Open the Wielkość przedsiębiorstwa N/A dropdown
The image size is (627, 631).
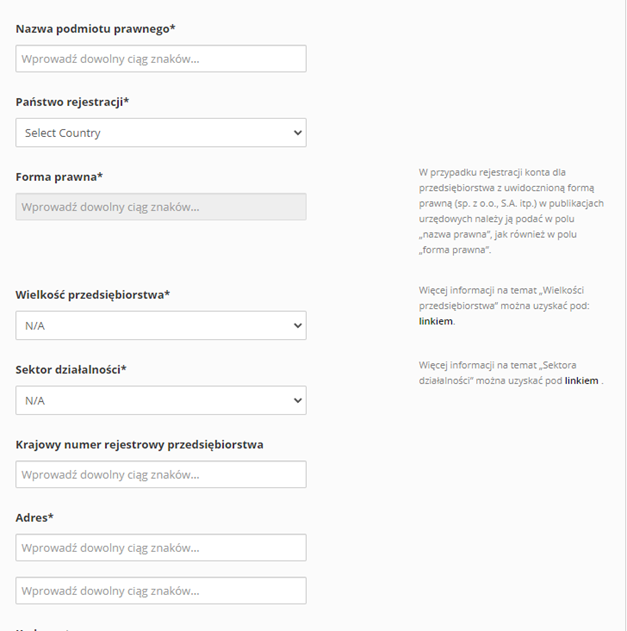[x=161, y=326]
